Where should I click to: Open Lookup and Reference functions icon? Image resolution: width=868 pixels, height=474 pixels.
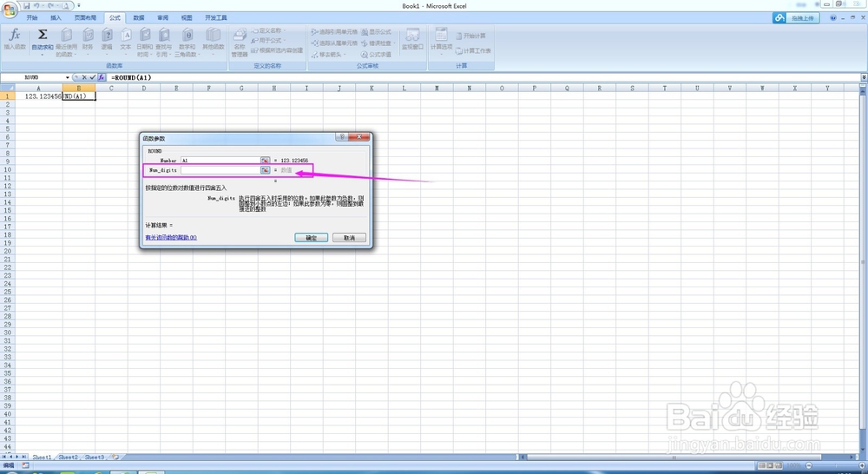[164, 35]
